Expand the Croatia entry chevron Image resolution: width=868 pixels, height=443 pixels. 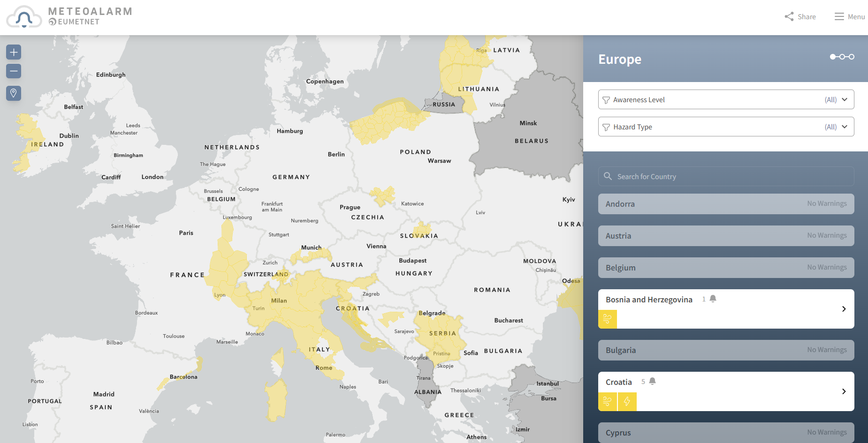(844, 391)
